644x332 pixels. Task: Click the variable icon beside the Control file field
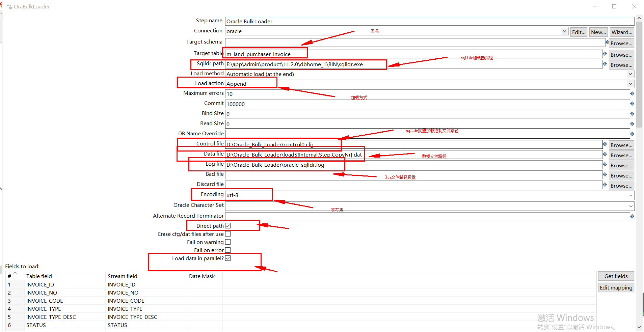604,144
